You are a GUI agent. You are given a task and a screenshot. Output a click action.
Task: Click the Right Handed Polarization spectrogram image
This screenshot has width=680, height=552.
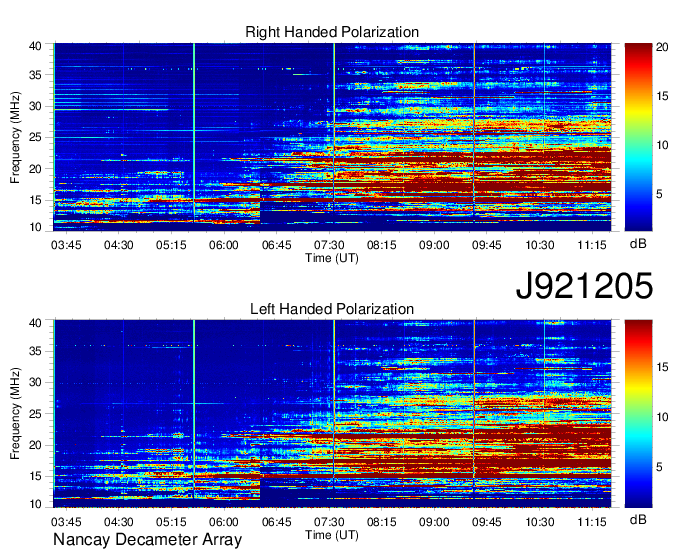click(332, 137)
